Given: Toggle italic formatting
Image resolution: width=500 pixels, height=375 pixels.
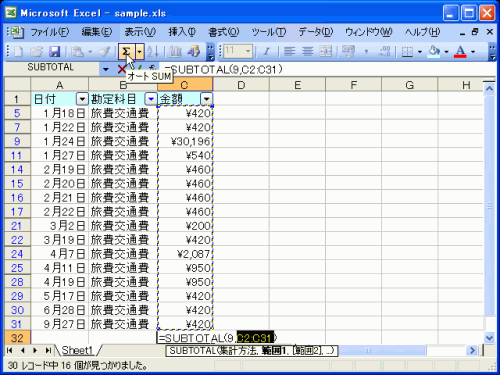Looking at the screenshot, I should pos(266,52).
